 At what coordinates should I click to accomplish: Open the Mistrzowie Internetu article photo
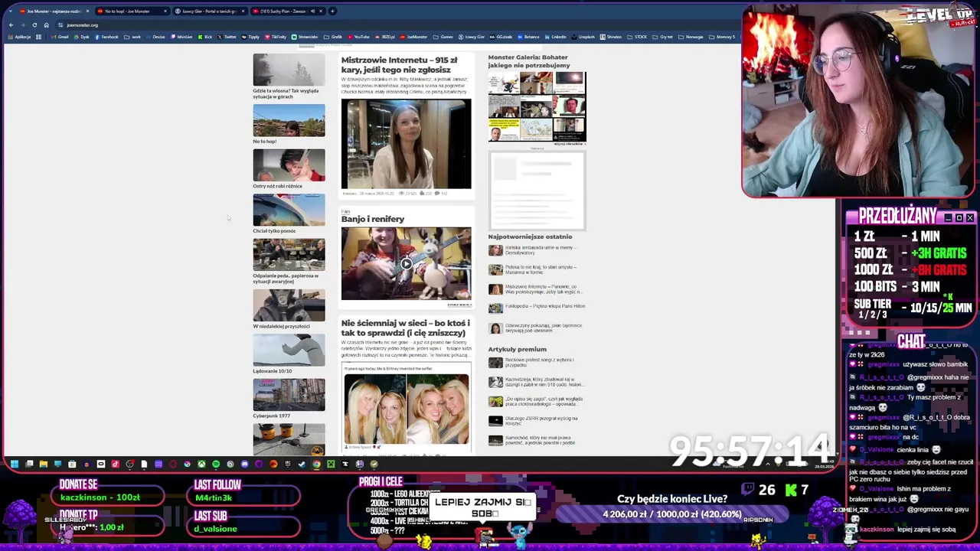406,144
